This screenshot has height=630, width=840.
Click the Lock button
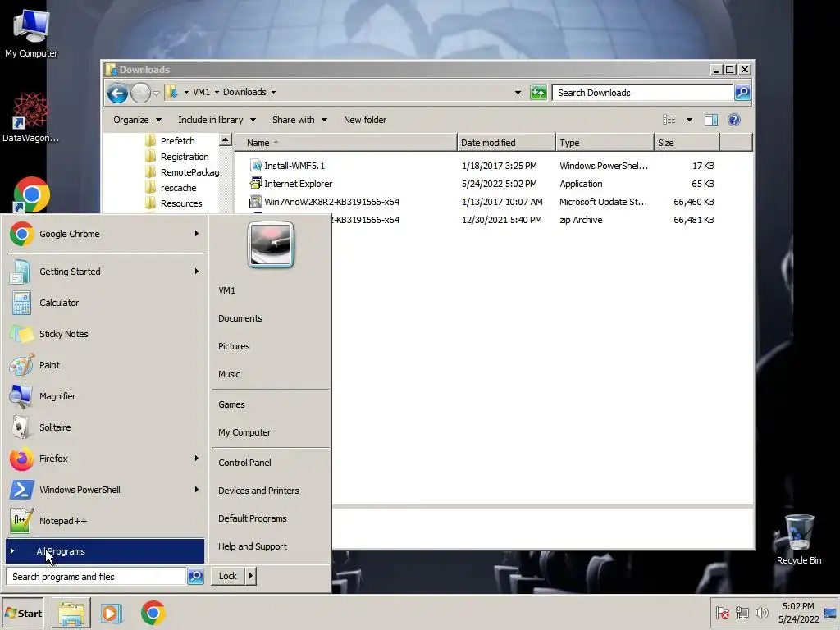point(228,577)
